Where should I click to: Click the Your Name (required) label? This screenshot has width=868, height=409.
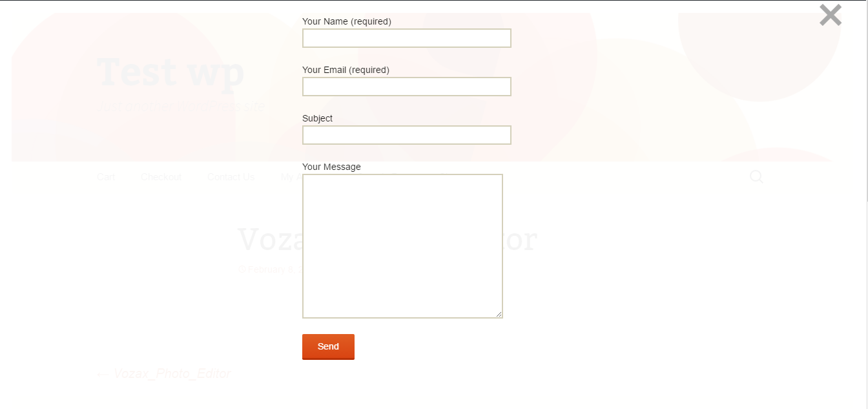347,21
